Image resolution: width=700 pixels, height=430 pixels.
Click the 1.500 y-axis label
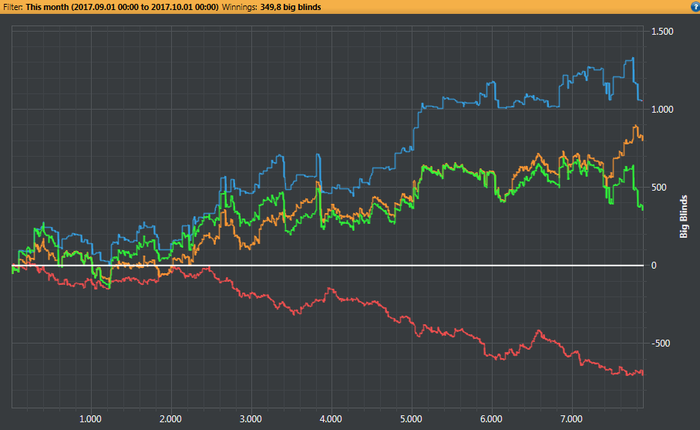[662, 32]
